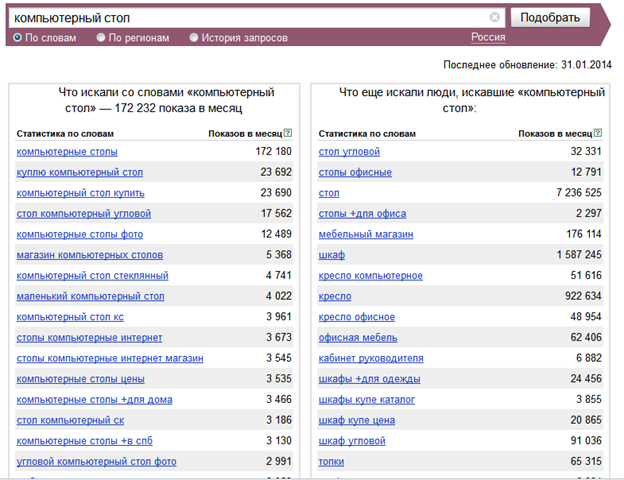This screenshot has height=480, width=624.
Task: Open the 'столы компьютерные интернет' link
Action: pos(89,338)
